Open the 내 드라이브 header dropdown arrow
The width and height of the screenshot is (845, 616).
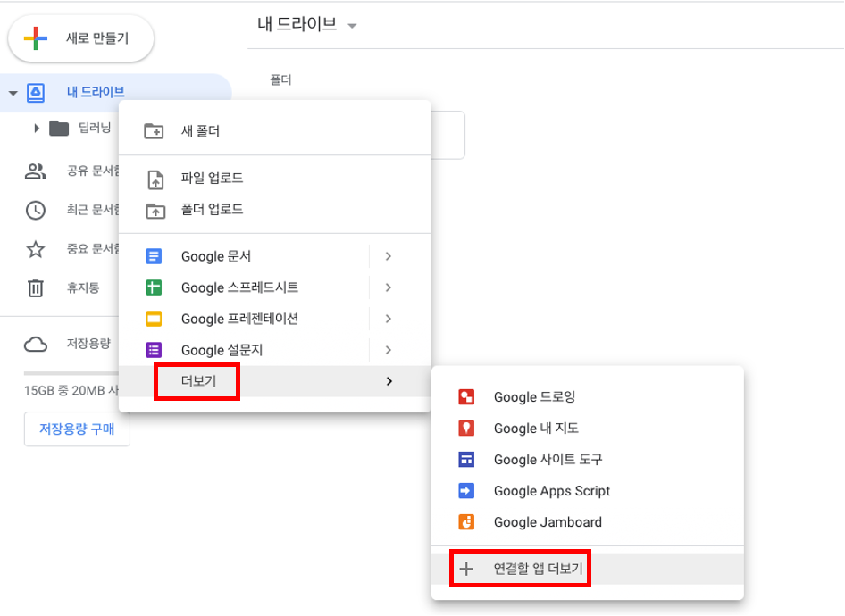click(352, 25)
